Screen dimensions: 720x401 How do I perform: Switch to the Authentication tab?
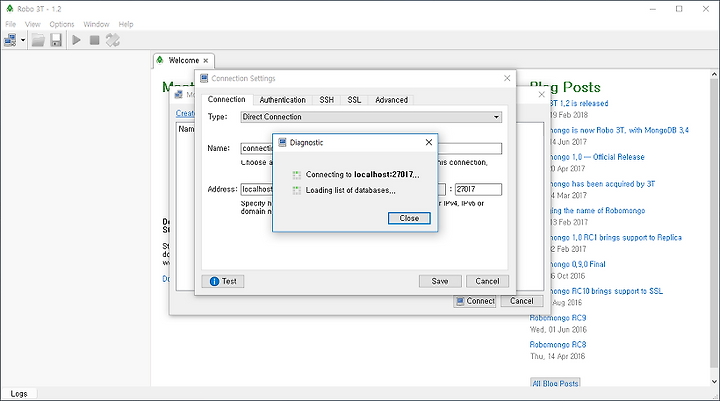tap(282, 100)
